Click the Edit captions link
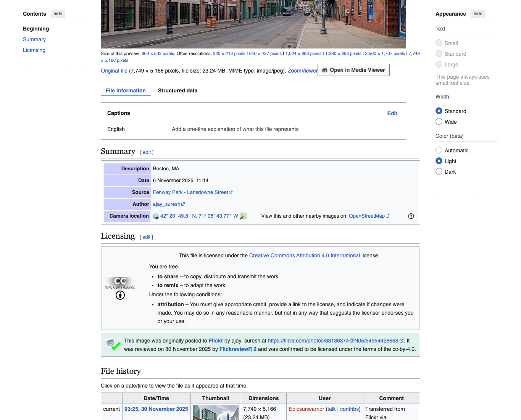The height and width of the screenshot is (420, 521). coord(392,113)
